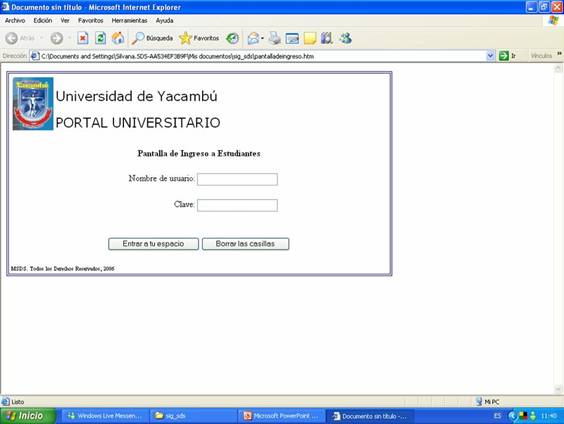Refresh the page with the toolbar icon

coord(100,38)
